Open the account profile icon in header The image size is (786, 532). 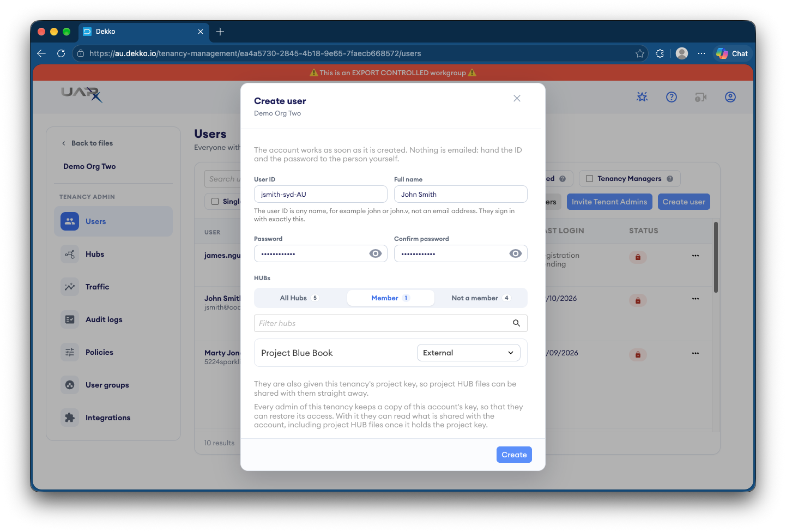(730, 97)
